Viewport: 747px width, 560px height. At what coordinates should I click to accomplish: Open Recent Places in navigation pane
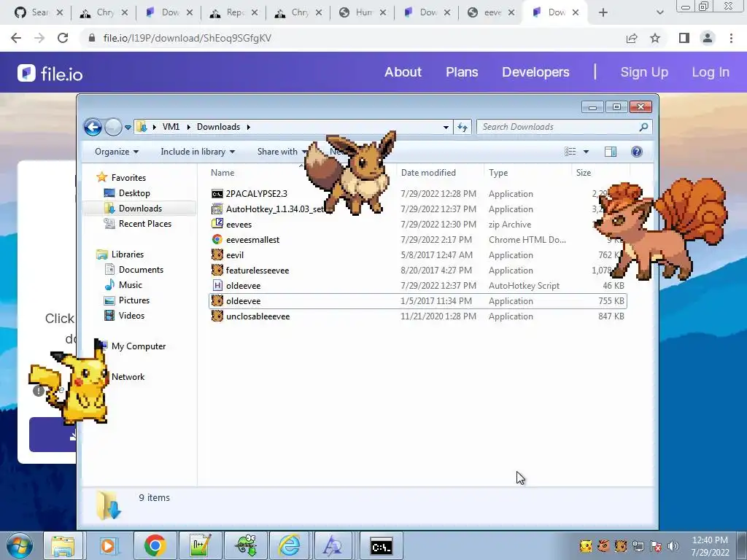pos(145,223)
